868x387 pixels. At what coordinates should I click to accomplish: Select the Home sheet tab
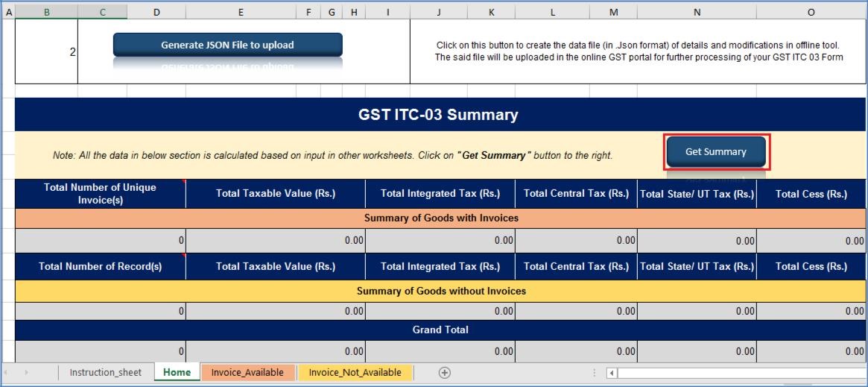click(177, 373)
